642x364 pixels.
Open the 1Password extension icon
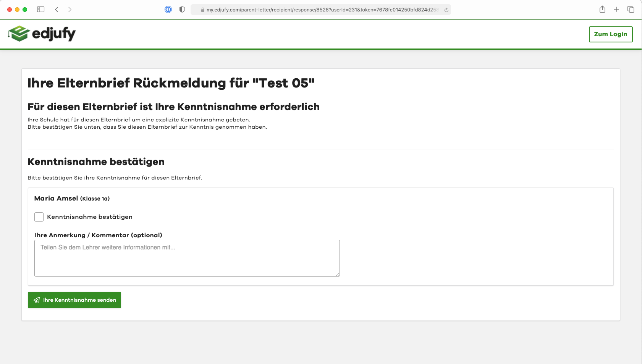(168, 10)
